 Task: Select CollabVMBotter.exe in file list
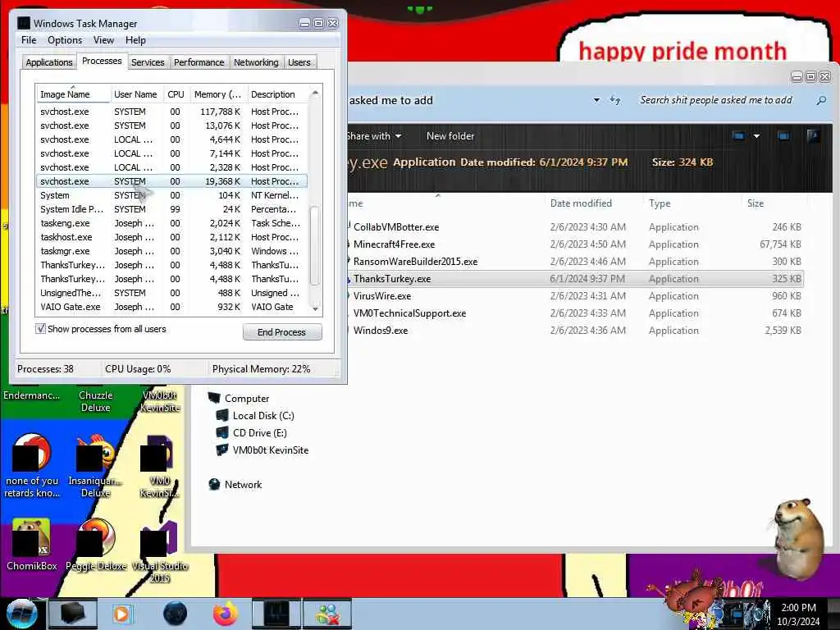(574, 227)
